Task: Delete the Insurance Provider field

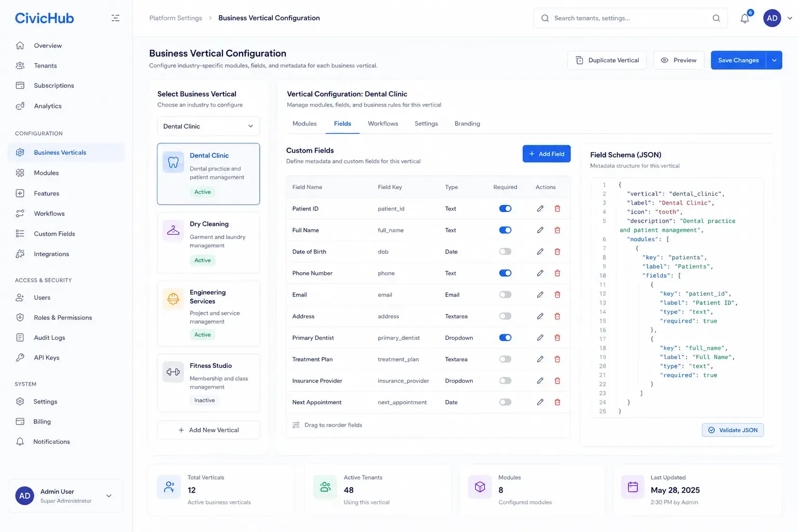Action: tap(557, 381)
